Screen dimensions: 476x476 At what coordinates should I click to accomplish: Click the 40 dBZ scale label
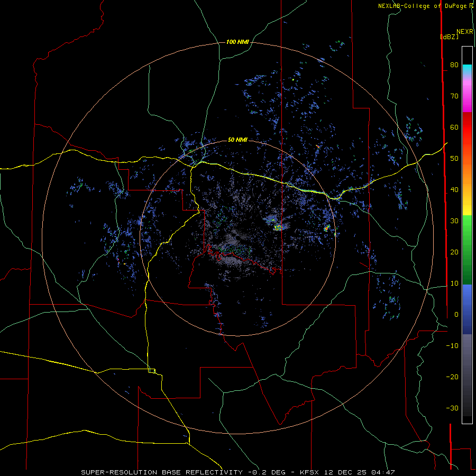tap(454, 190)
